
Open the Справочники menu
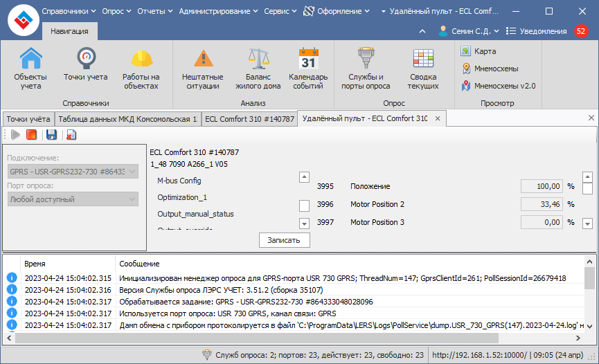coord(69,11)
